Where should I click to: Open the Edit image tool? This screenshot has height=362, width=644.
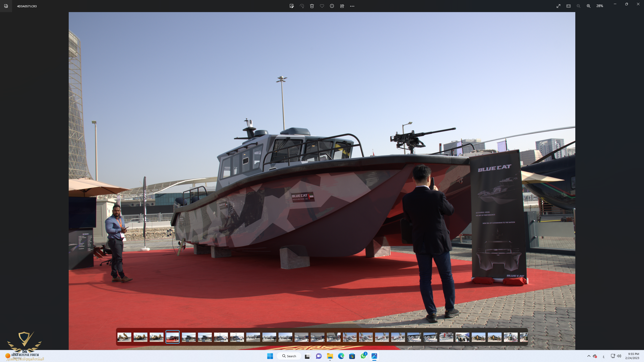pyautogui.click(x=292, y=6)
